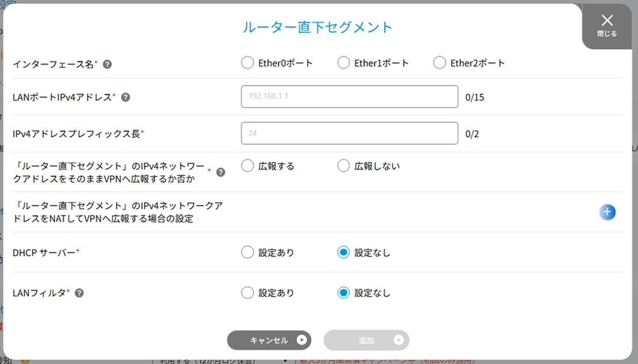Set LANフィルタ to 設定あり
This screenshot has width=638, height=364.
click(247, 293)
